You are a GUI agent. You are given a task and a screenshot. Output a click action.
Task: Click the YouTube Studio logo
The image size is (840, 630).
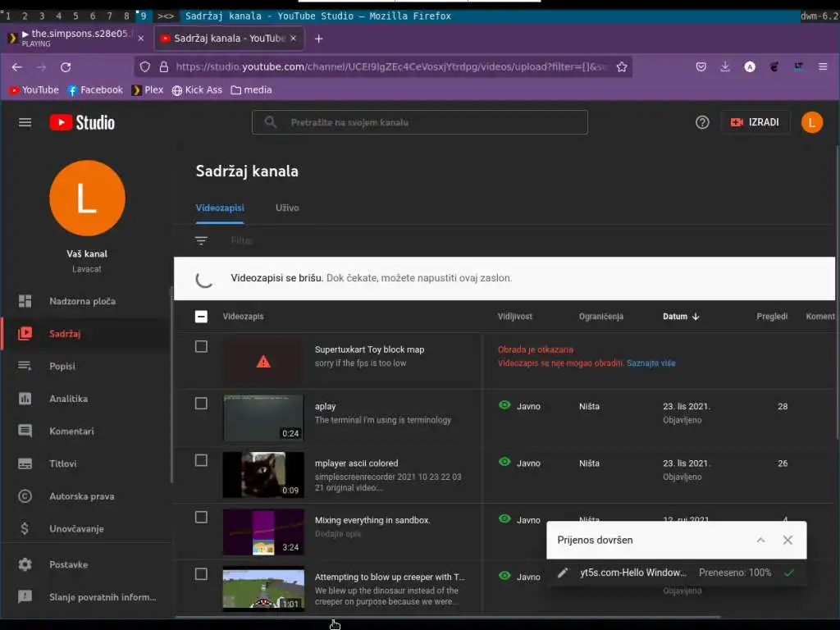[x=82, y=122]
